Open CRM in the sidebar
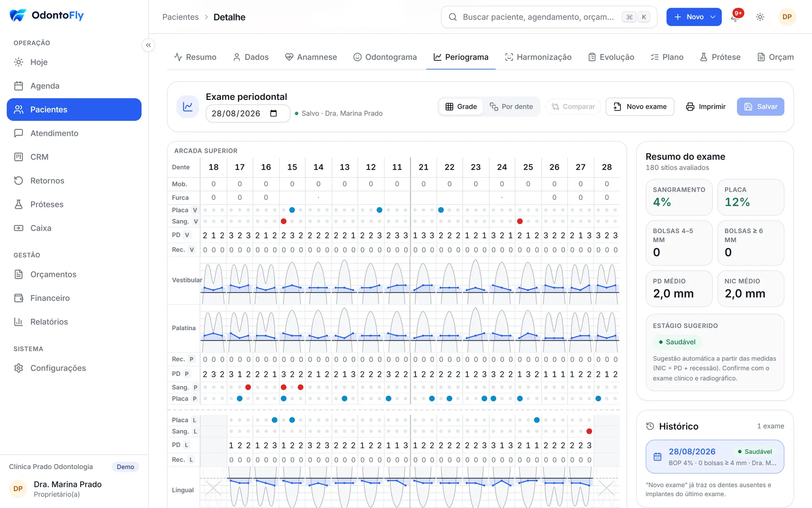The image size is (812, 508). (74, 157)
